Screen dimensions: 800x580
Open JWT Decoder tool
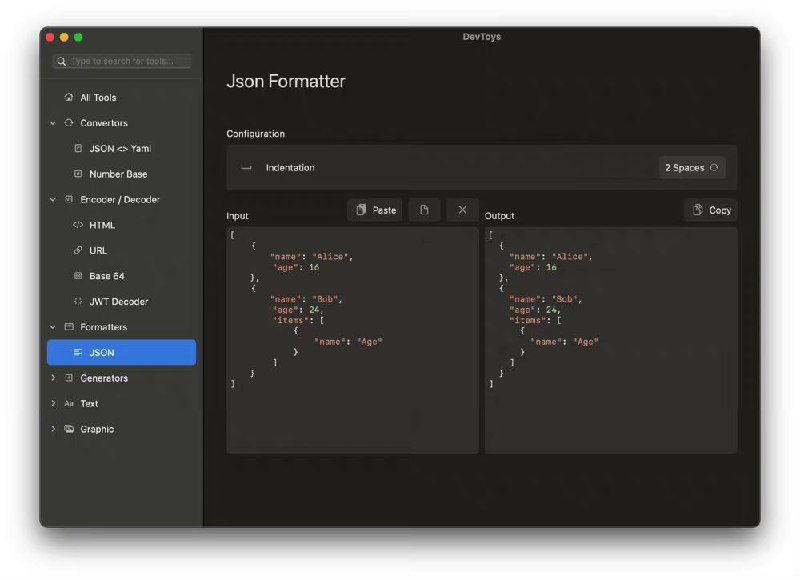[x=121, y=301]
